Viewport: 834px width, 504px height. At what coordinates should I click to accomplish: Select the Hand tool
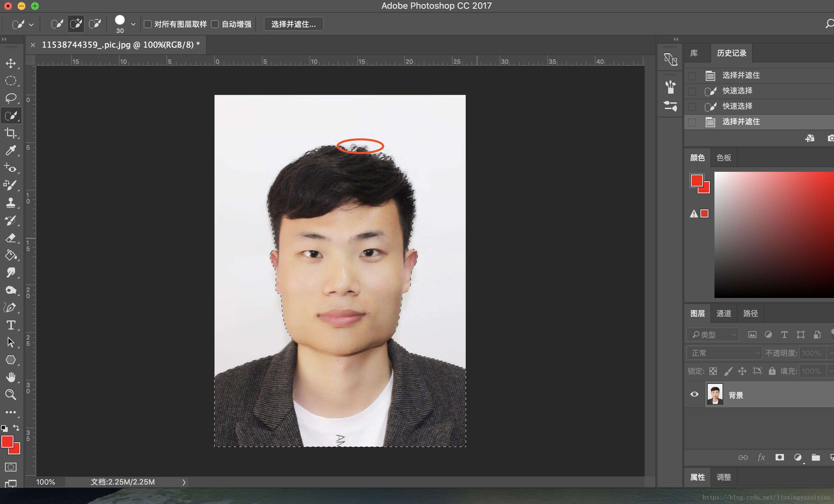click(x=11, y=377)
